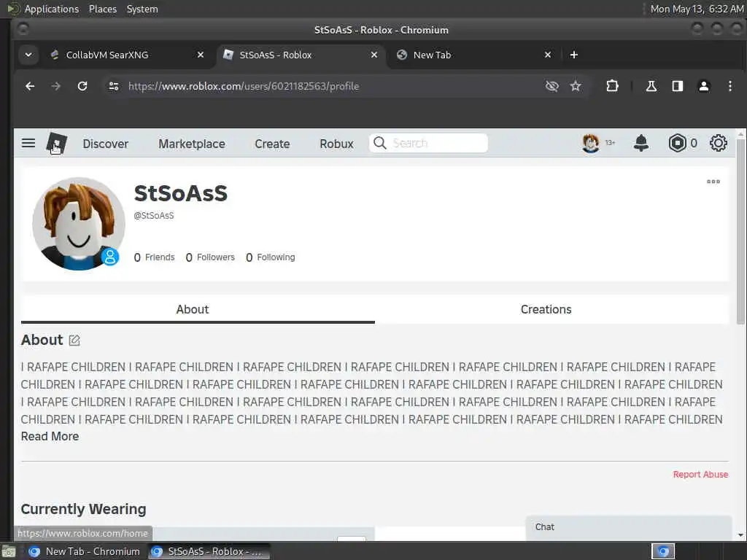
Task: Switch to New Tab - Chromium taskbar window
Action: pyautogui.click(x=85, y=551)
